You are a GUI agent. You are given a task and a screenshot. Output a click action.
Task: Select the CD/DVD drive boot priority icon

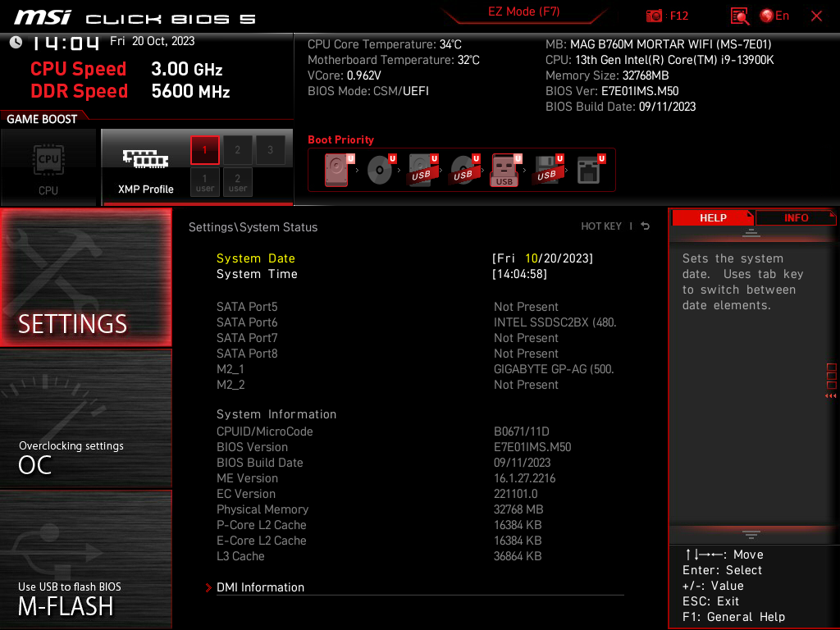pos(381,170)
